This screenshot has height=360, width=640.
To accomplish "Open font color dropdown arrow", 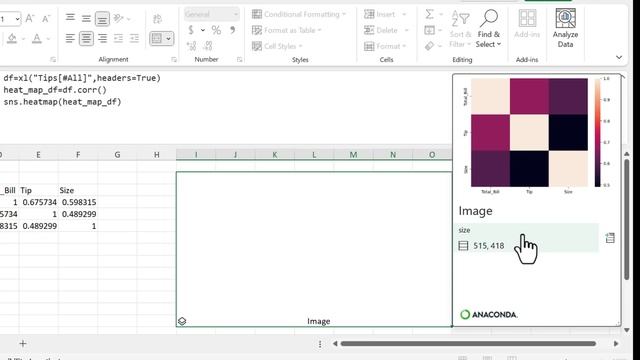I will pyautogui.click(x=48, y=39).
